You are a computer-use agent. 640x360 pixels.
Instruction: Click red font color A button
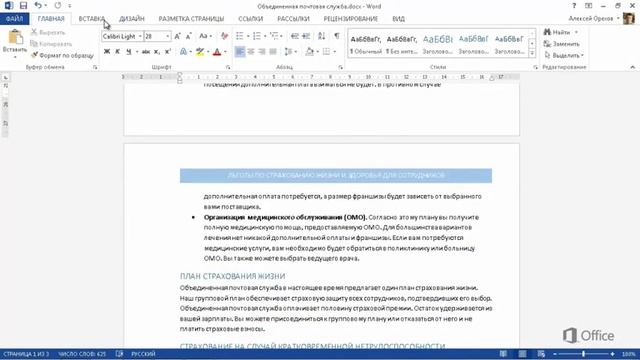click(217, 52)
